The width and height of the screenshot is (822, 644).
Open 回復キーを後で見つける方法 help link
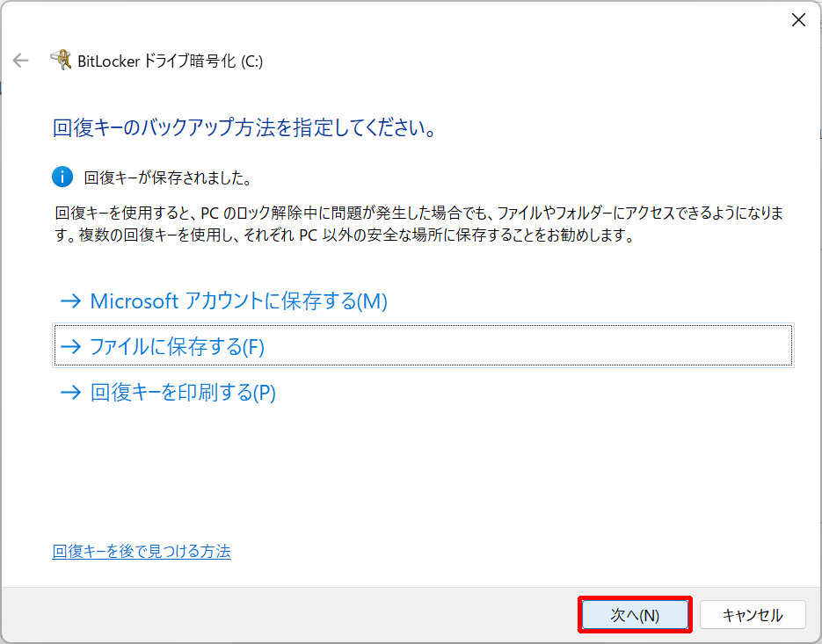(x=142, y=551)
